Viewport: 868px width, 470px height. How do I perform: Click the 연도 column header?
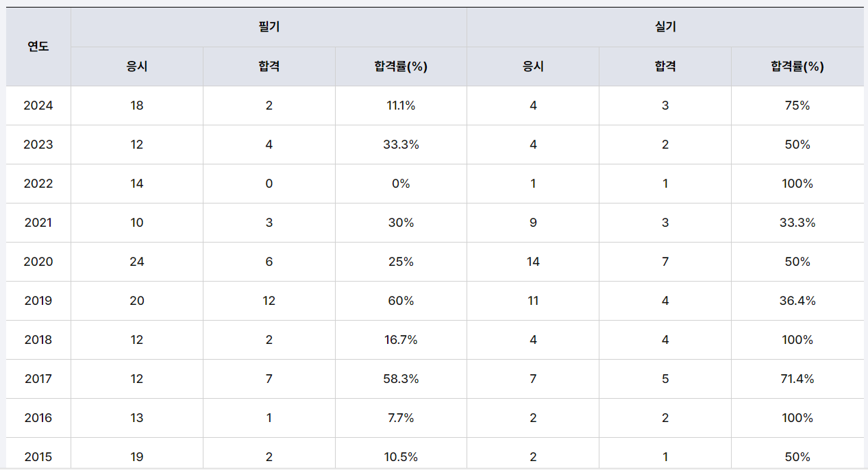point(38,47)
